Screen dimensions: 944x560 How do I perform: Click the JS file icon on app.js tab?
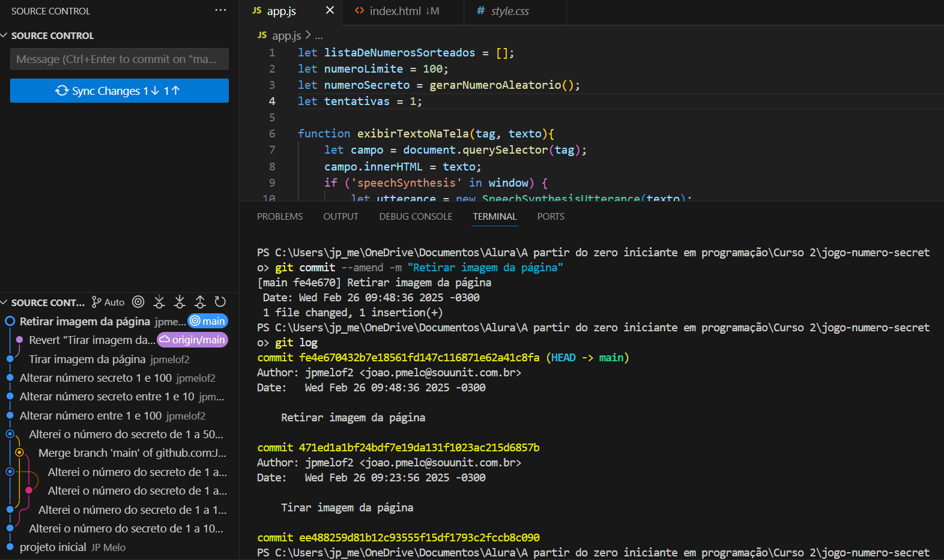pos(257,11)
